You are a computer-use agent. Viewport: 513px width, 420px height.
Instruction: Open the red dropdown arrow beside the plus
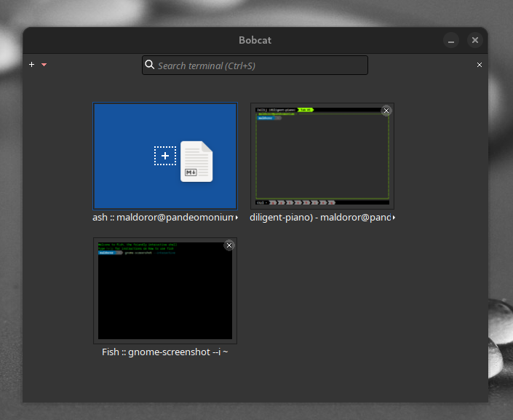(44, 65)
